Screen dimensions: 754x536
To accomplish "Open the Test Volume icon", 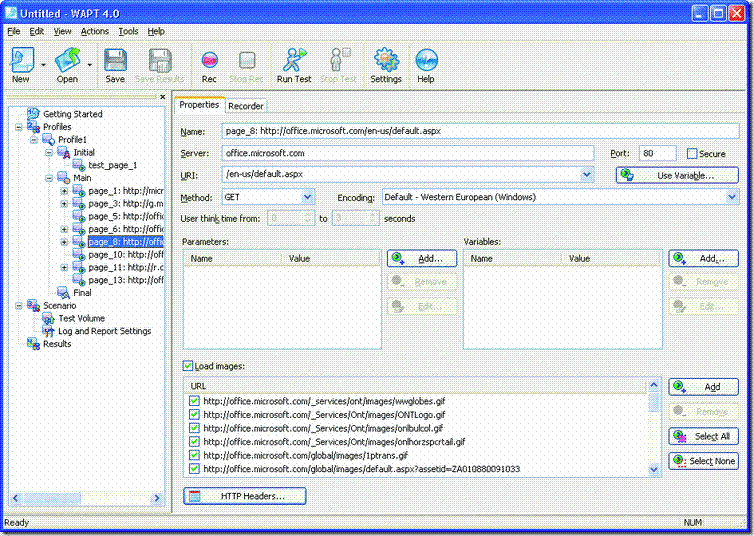I will pos(48,318).
